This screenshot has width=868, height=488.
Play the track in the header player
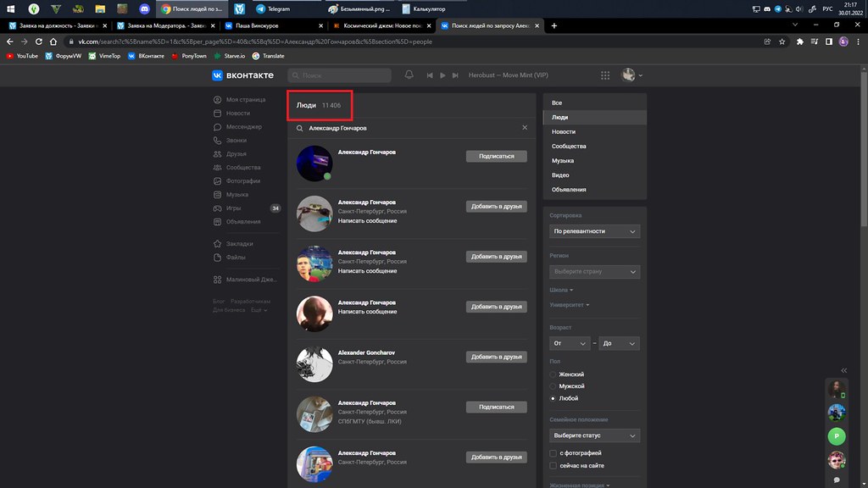(x=442, y=75)
